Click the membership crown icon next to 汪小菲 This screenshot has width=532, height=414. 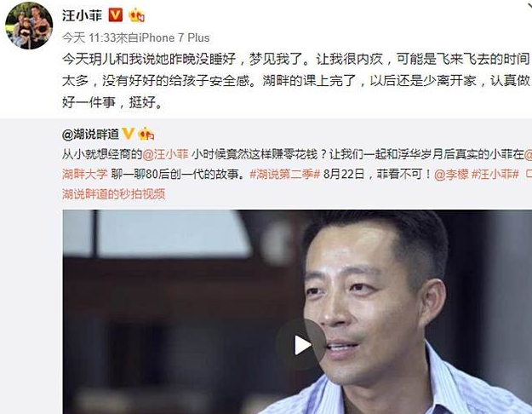click(x=137, y=15)
